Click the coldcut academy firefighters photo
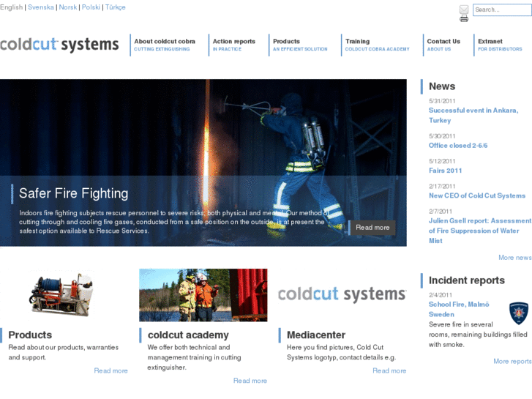 tap(203, 295)
